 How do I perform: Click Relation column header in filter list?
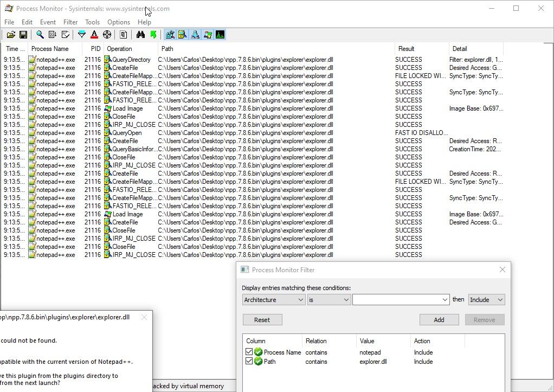pyautogui.click(x=329, y=341)
